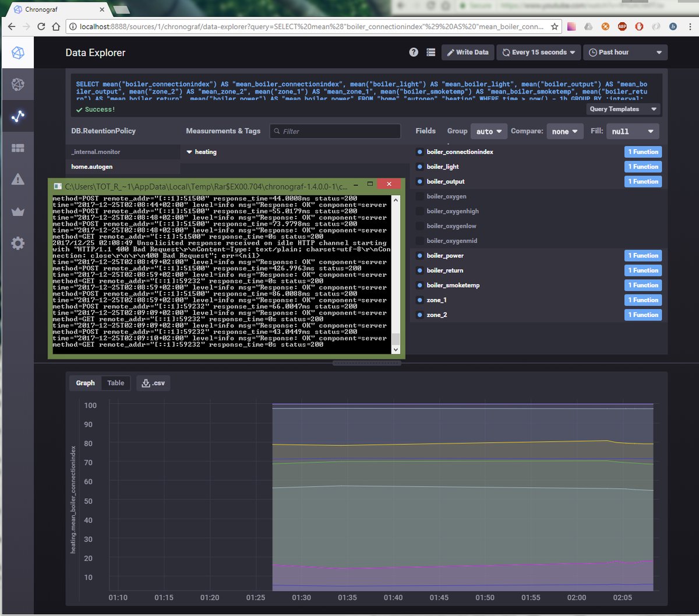Open the Configuration gear icon in sidebar
Image resolution: width=699 pixels, height=616 pixels.
tap(17, 243)
